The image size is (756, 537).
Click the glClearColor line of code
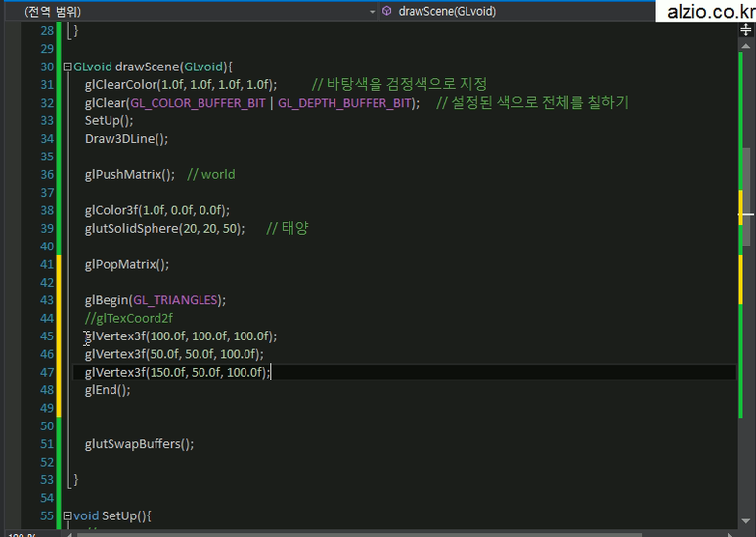pos(181,85)
